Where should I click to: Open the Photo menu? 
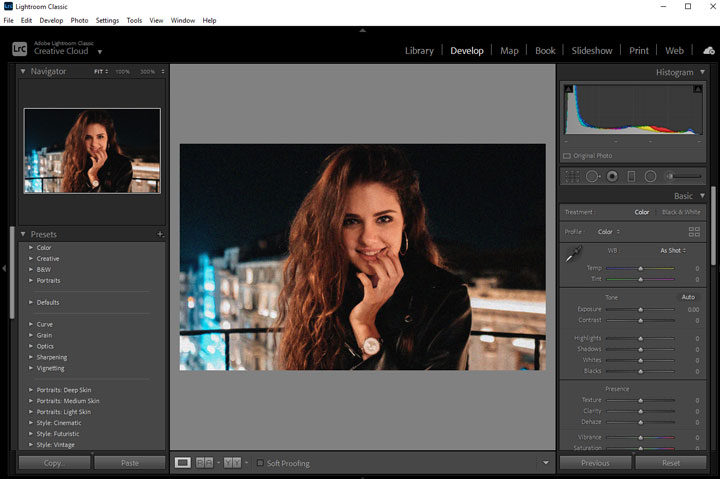[79, 20]
